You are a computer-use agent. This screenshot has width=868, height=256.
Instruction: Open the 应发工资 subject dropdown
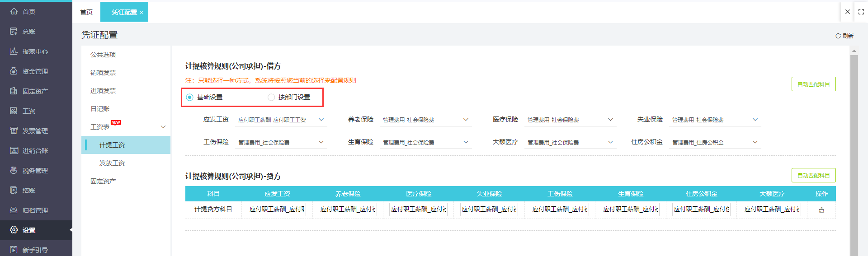point(280,120)
